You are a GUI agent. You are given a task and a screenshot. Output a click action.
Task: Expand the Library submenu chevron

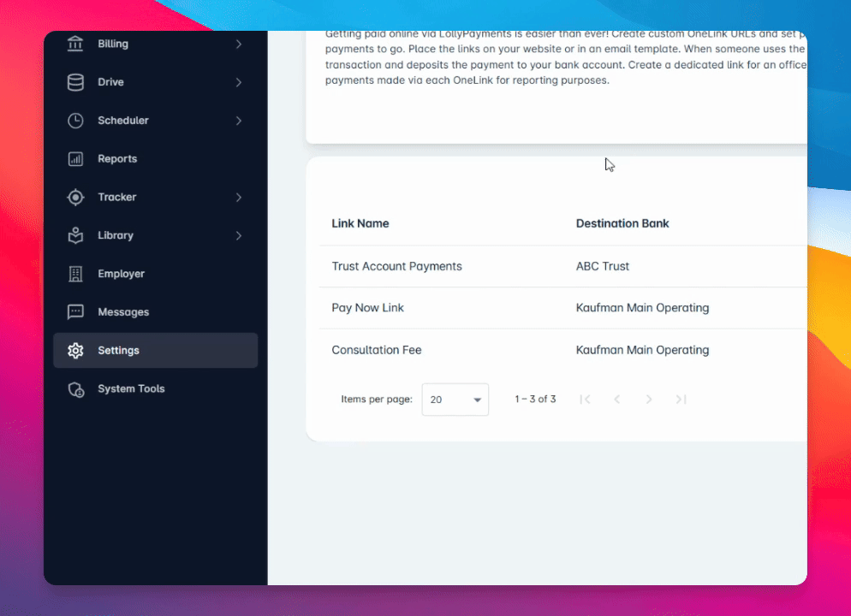[x=239, y=235]
